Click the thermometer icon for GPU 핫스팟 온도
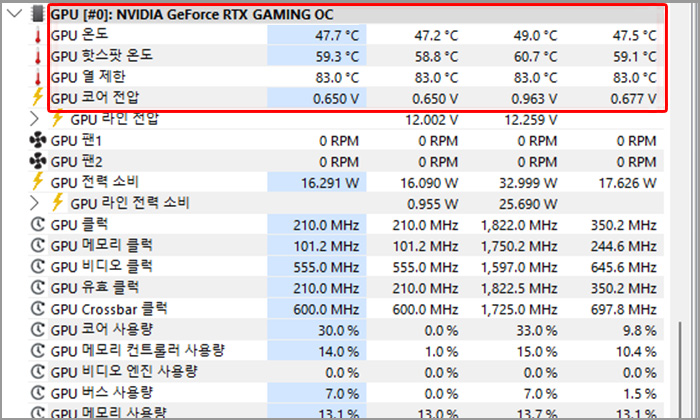This screenshot has height=420, width=700. tap(38, 57)
